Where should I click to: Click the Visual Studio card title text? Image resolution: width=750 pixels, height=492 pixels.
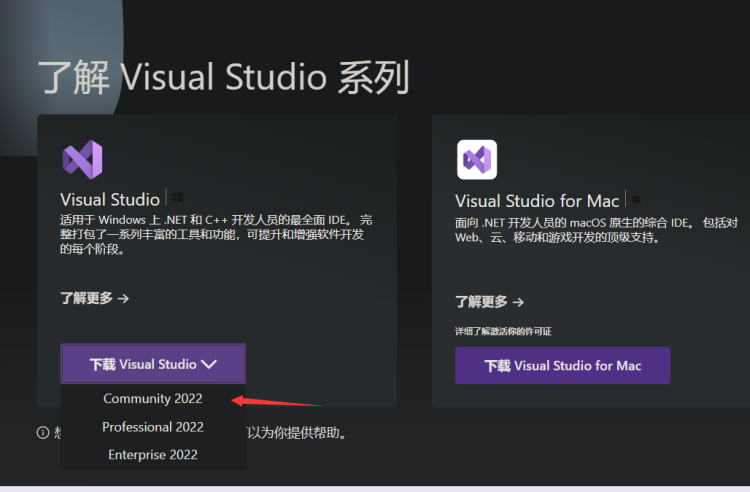click(110, 199)
